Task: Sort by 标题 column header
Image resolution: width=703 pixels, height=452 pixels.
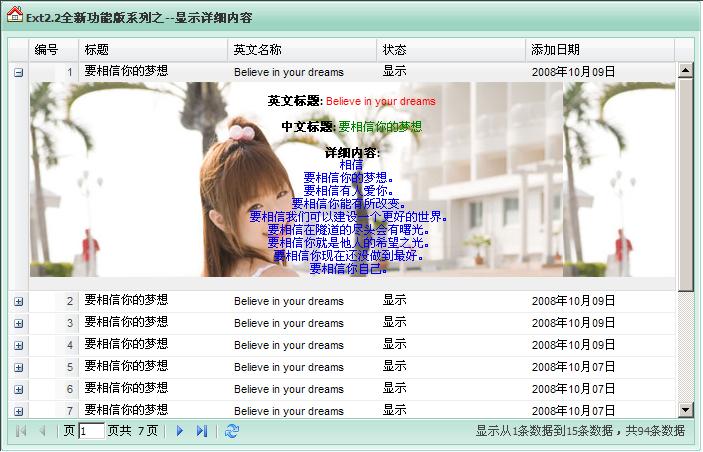Action: 153,50
